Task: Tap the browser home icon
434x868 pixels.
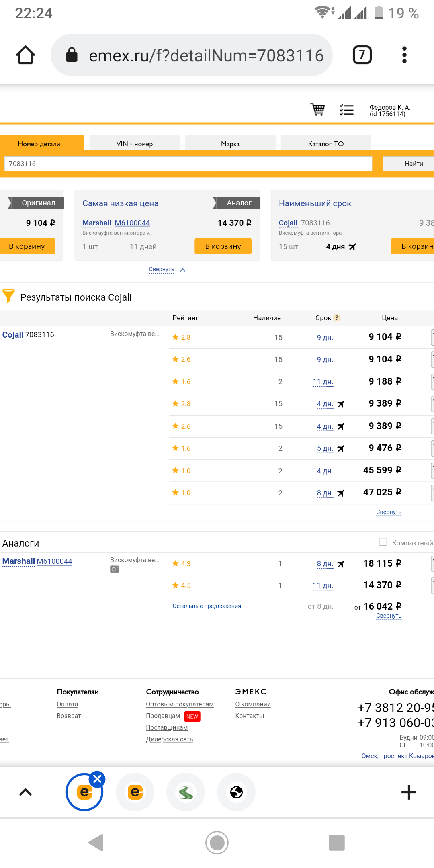Action: click(x=25, y=55)
